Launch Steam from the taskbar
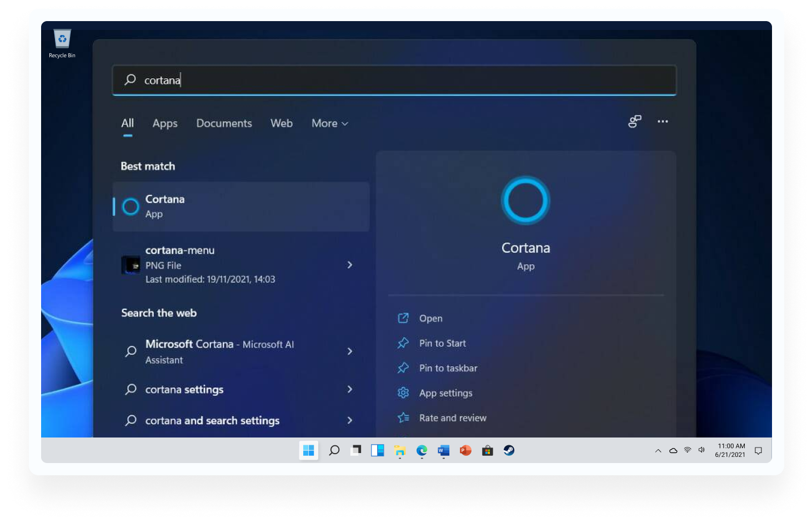The height and width of the screenshot is (523, 812). 509,450
